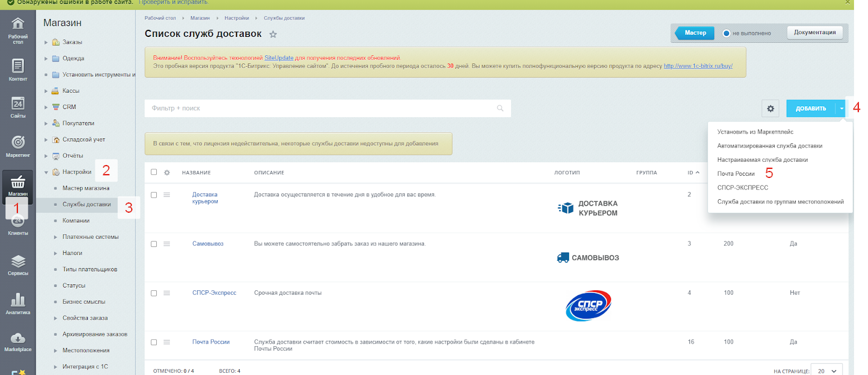The width and height of the screenshot is (868, 375).
Task: Click the Мастер button
Action: click(694, 33)
